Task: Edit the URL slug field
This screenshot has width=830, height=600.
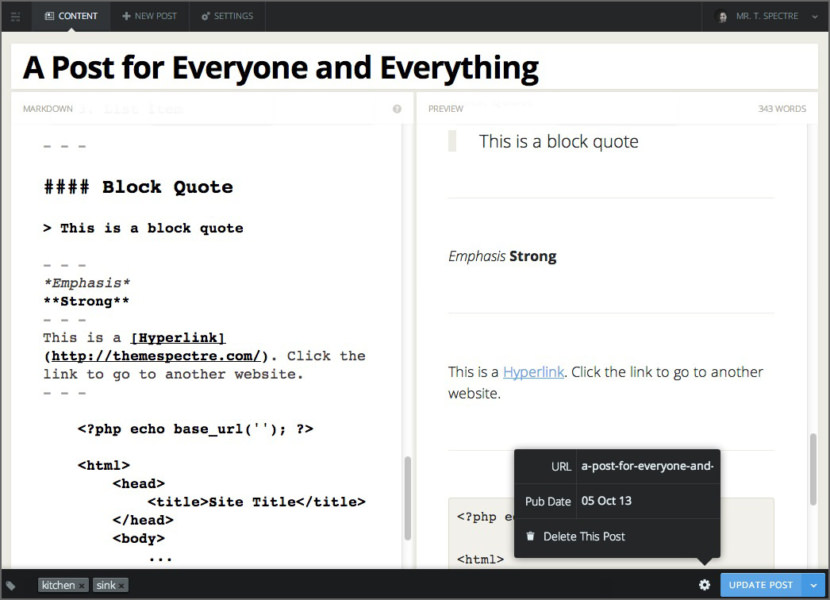Action: pyautogui.click(x=647, y=466)
